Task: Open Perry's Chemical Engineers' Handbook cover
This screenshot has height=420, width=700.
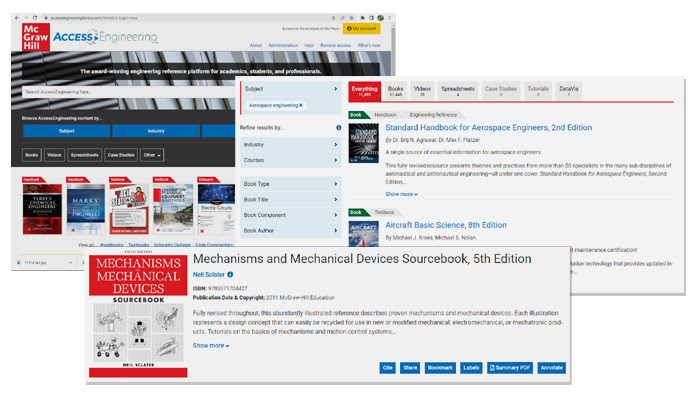Action: click(42, 209)
